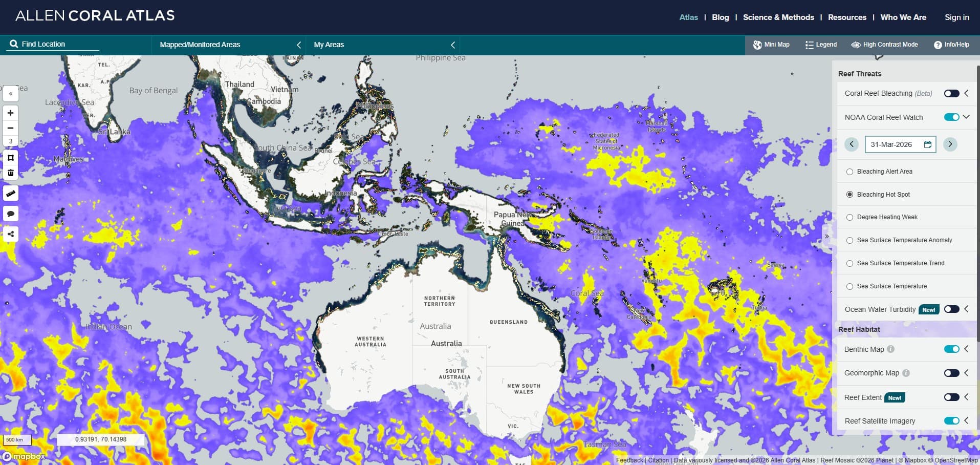Click the trash delete tool
980x465 pixels.
coord(10,173)
